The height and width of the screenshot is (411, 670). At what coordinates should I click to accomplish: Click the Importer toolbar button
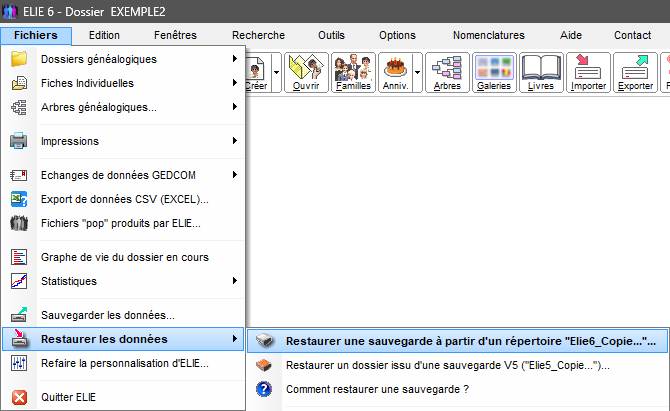click(x=588, y=73)
